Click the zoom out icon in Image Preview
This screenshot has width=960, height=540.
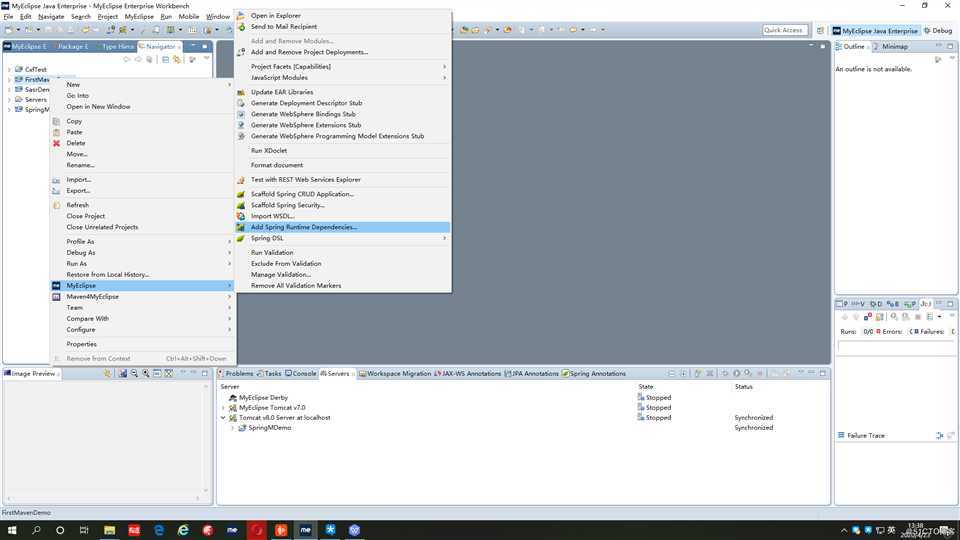coord(134,373)
